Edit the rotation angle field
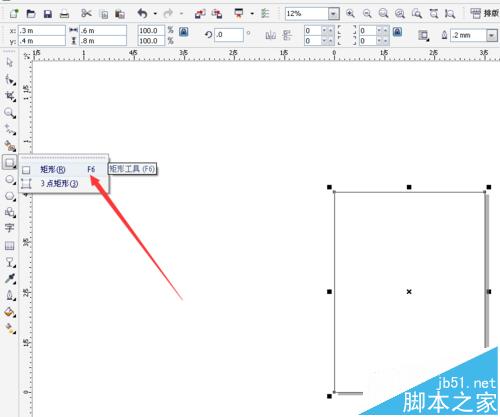Screen dimensions: 500x417 [x=229, y=35]
